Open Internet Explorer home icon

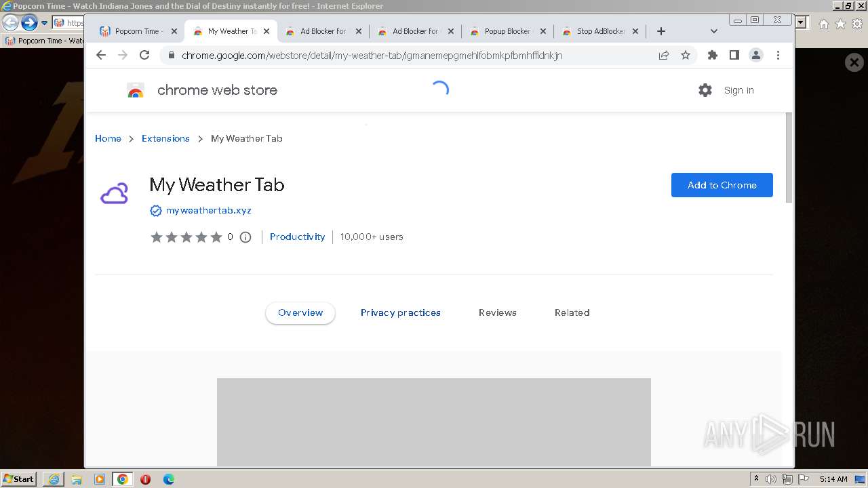click(x=823, y=24)
